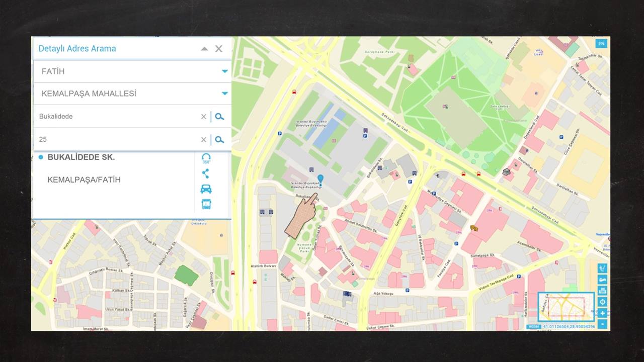Show public transit with bus icon
This screenshot has width=644, height=362.
coord(206,204)
